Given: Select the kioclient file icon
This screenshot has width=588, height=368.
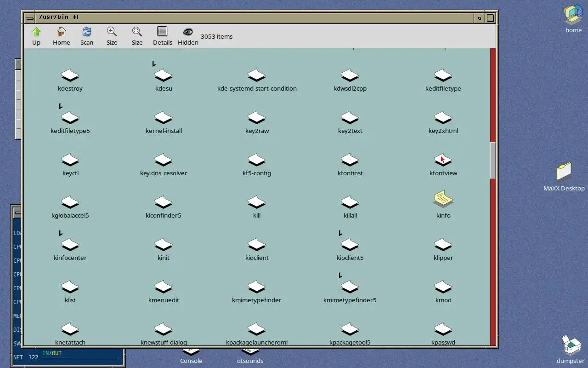Looking at the screenshot, I should 257,245.
